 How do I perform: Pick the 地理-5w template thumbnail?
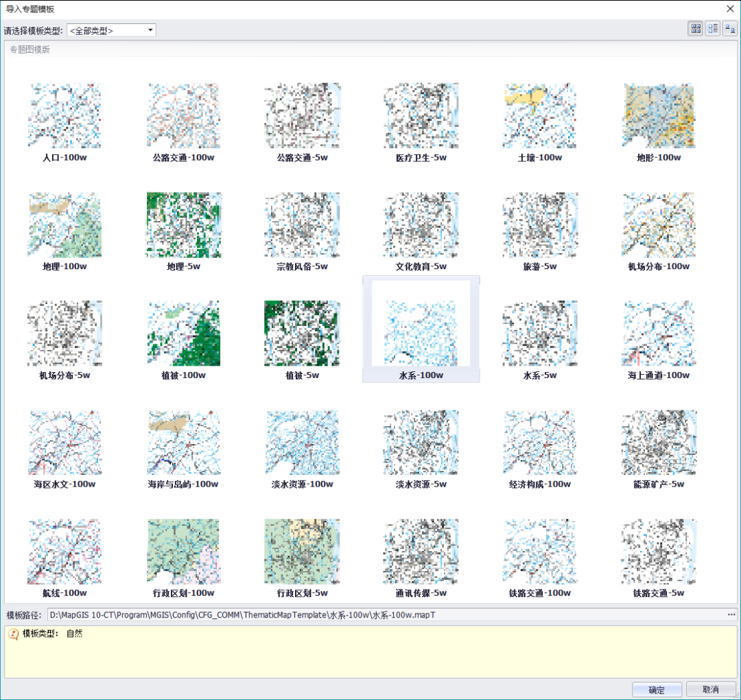tap(183, 226)
